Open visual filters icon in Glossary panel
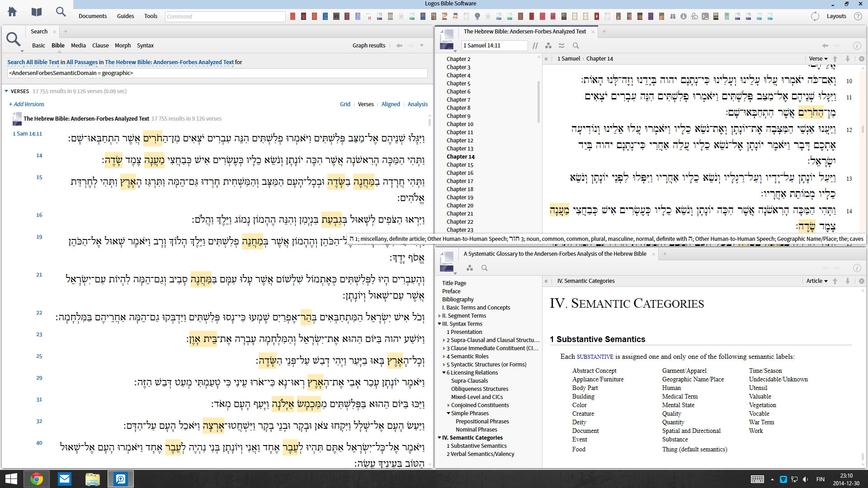Image resolution: width=868 pixels, height=488 pixels. coord(470,268)
